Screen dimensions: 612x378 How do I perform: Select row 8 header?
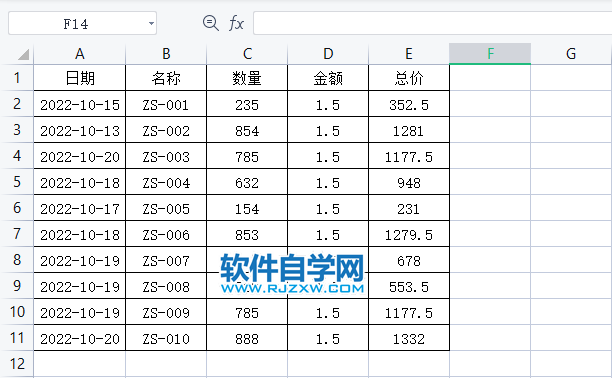coord(17,260)
